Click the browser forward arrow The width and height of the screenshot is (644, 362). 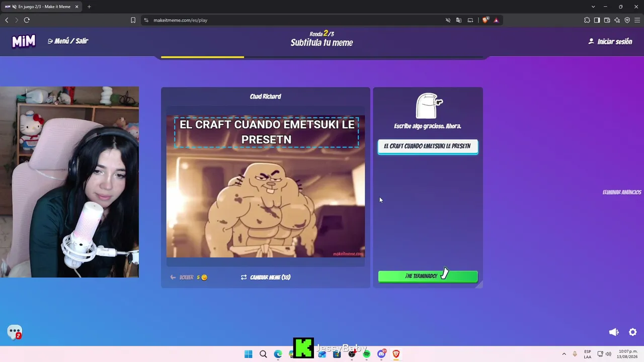tap(17, 20)
